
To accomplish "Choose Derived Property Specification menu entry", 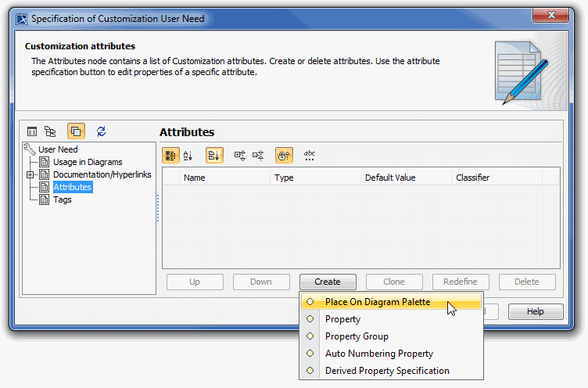I will coord(391,371).
